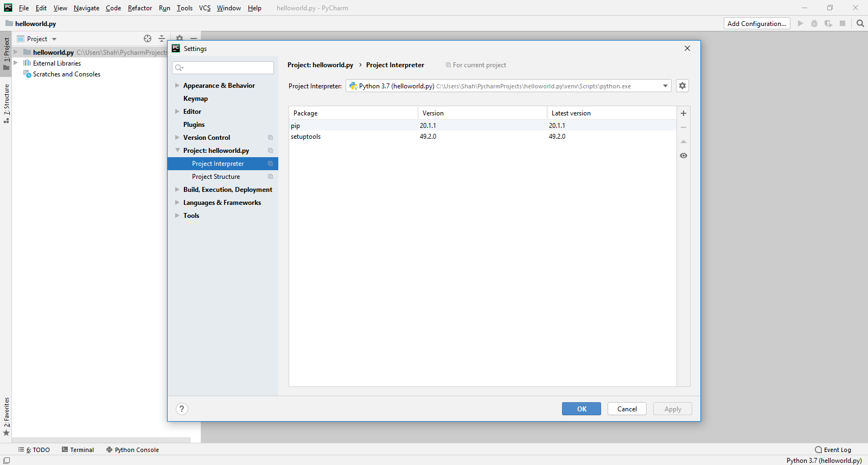The height and width of the screenshot is (465, 868).
Task: Click the Run play icon
Action: 800,23
